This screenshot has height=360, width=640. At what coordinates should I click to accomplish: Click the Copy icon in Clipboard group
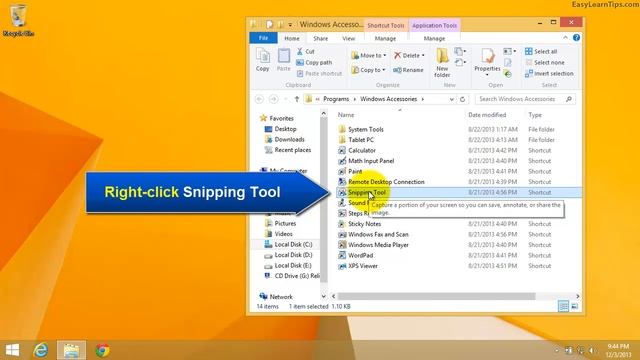point(262,60)
